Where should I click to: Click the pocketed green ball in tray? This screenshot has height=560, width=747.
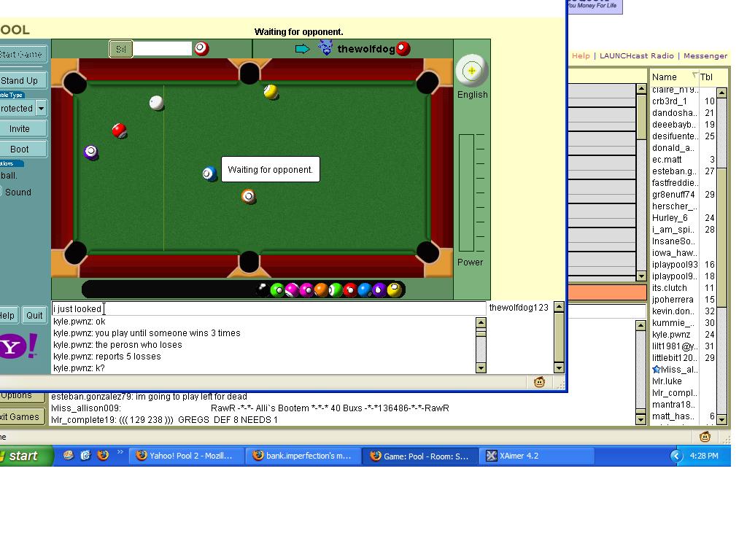pos(276,289)
